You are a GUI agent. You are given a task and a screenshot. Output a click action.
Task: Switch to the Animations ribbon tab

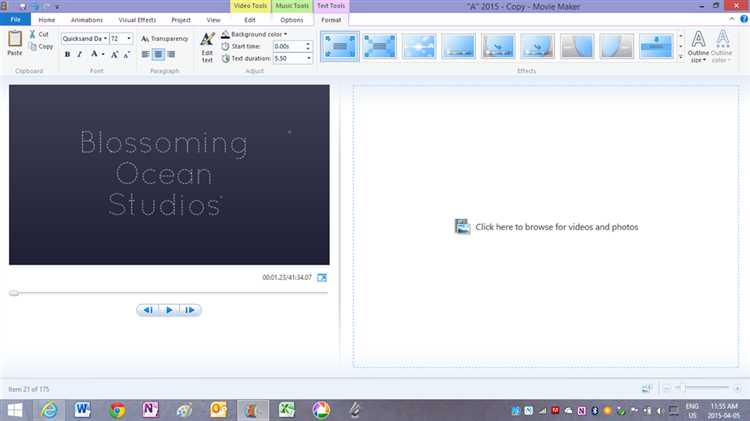87,19
